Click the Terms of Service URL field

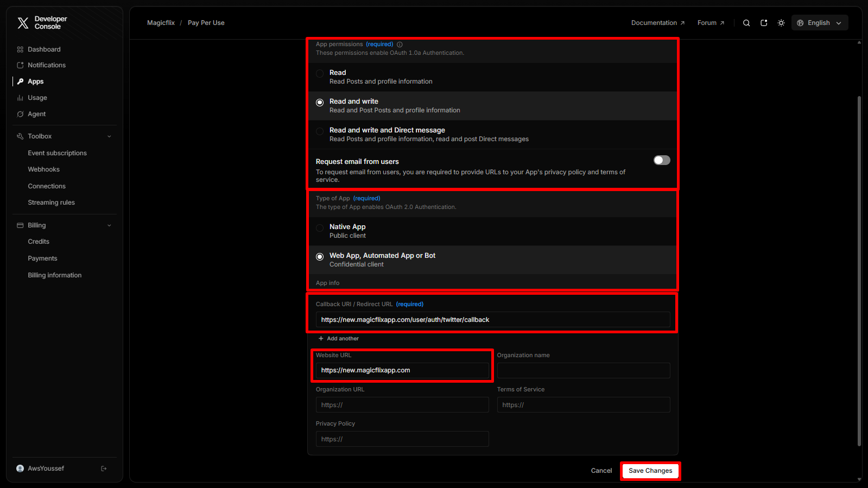(x=584, y=405)
